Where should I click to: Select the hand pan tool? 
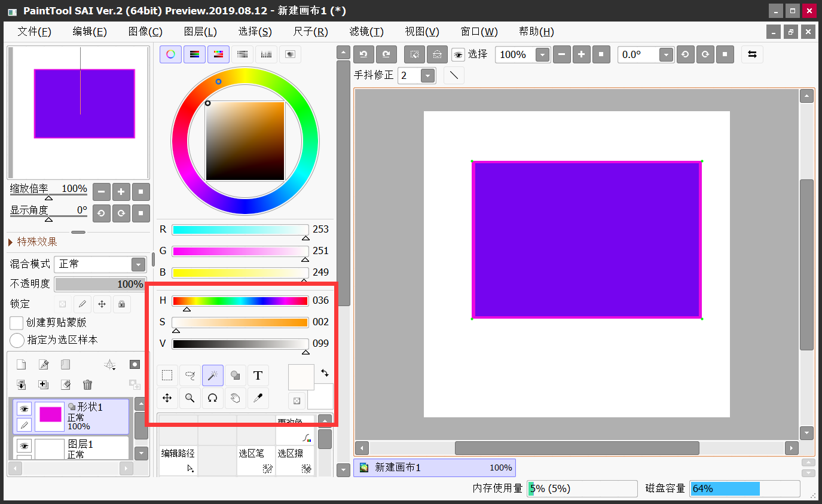point(236,398)
